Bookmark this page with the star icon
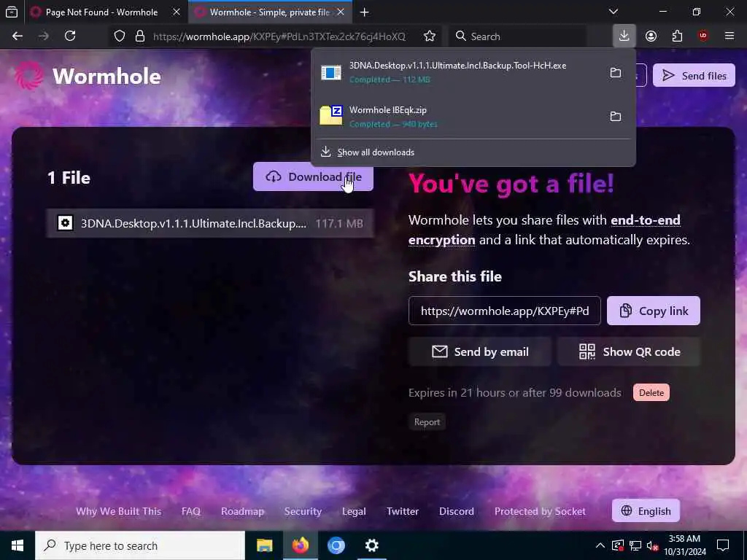This screenshot has height=560, width=747. click(429, 36)
